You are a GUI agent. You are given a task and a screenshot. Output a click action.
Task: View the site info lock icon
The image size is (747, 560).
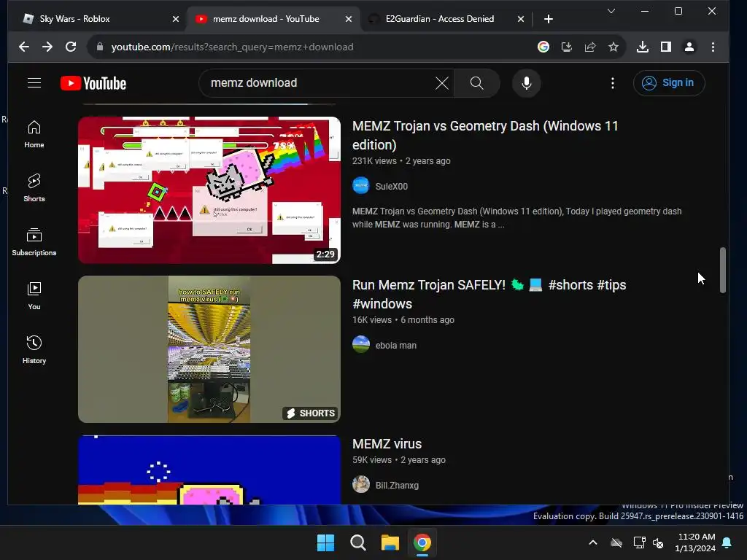[99, 47]
